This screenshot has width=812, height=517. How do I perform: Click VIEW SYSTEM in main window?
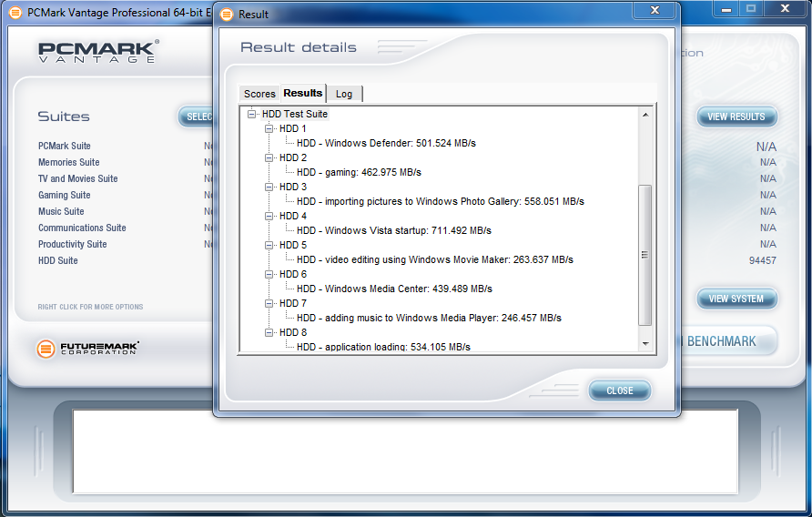[736, 299]
